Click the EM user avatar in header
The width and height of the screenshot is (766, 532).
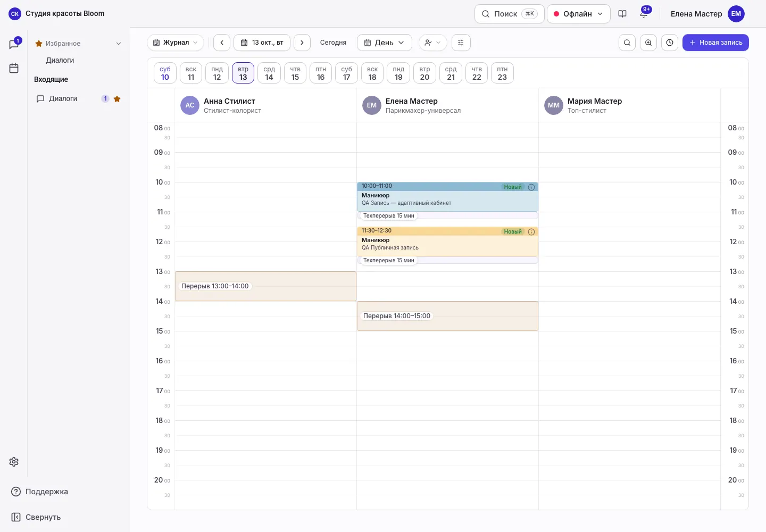point(736,14)
